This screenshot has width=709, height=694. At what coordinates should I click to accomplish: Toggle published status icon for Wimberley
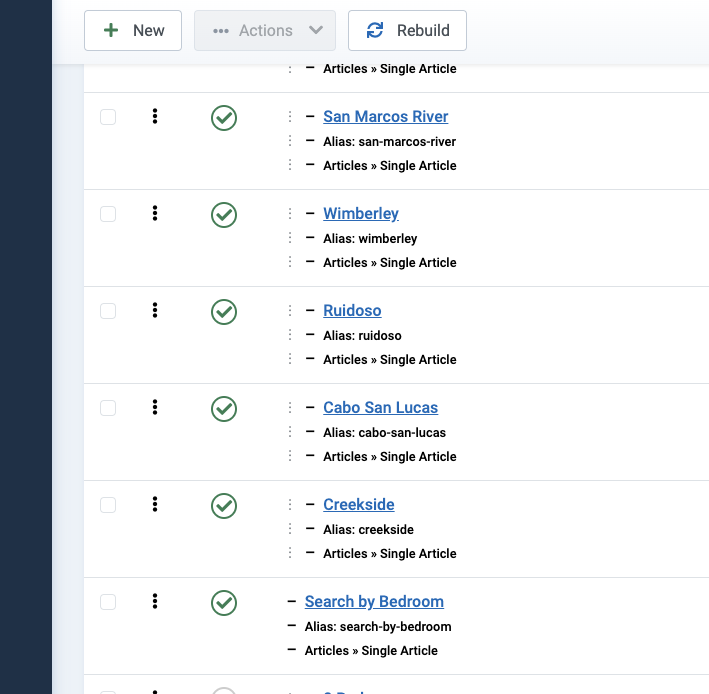click(224, 215)
